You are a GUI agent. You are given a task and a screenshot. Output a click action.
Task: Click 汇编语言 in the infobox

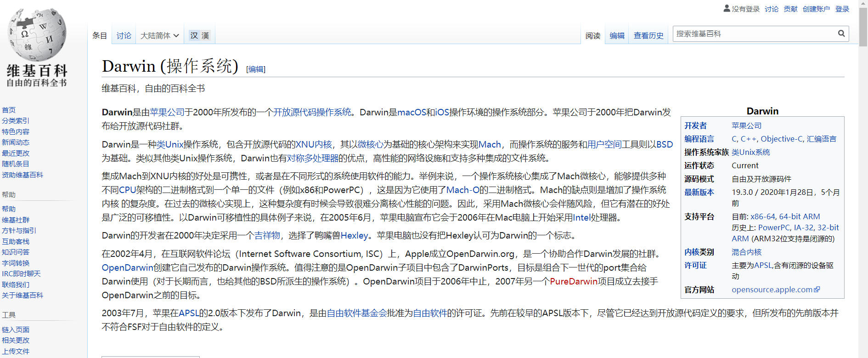(x=822, y=139)
